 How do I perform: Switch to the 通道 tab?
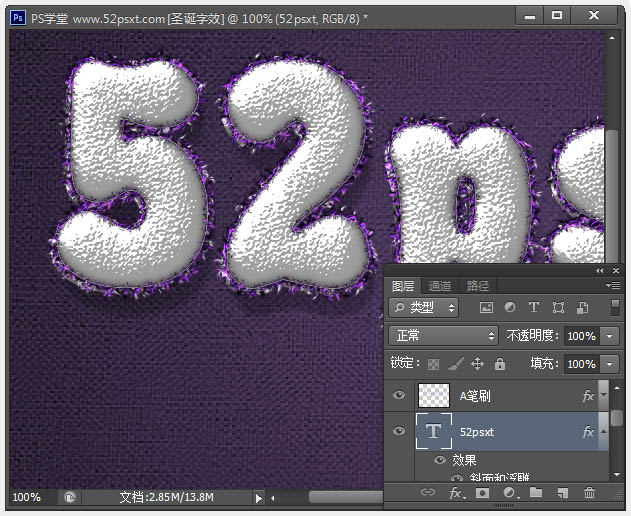(x=440, y=286)
